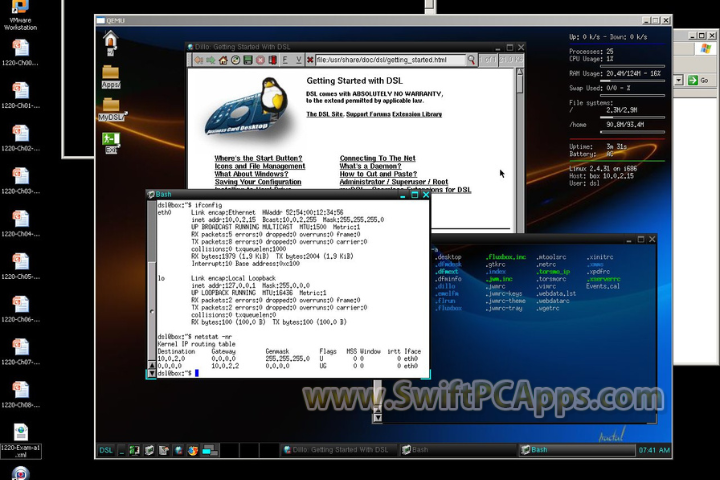The image size is (720, 480).
Task: Open What's a Daemon? link
Action: [370, 166]
